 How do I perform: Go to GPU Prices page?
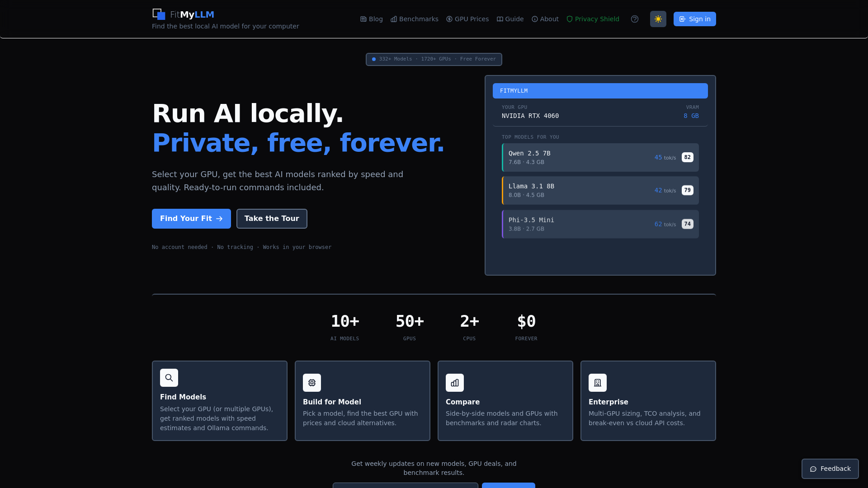(x=467, y=19)
